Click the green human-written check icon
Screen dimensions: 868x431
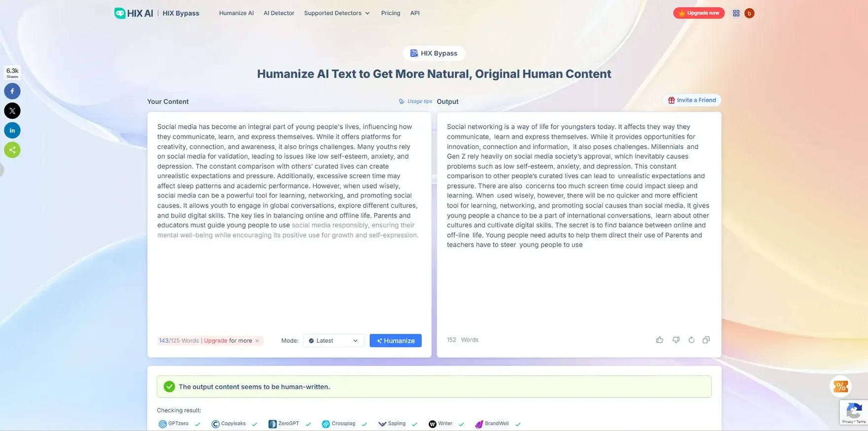tap(169, 387)
